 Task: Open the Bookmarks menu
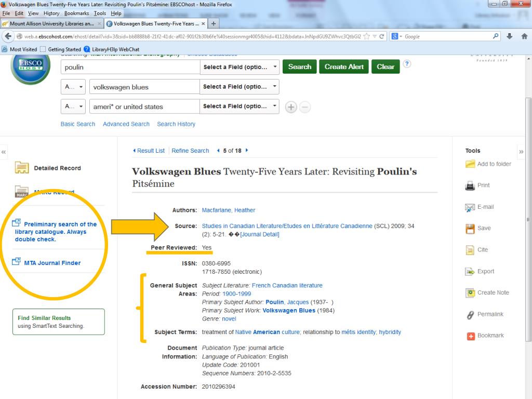[x=76, y=13]
